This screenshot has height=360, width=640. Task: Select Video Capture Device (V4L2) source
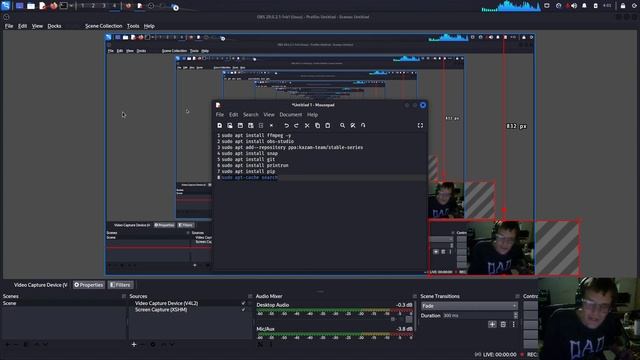pyautogui.click(x=167, y=303)
